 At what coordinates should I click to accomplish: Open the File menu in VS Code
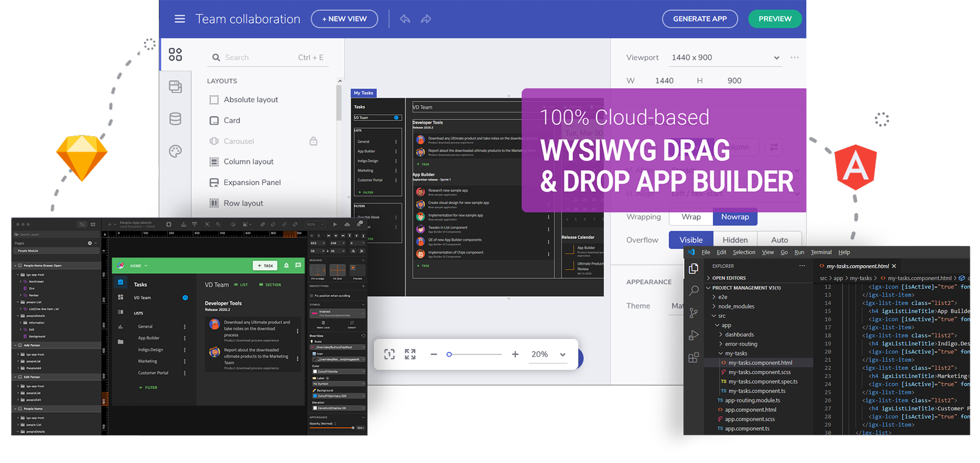coord(706,252)
